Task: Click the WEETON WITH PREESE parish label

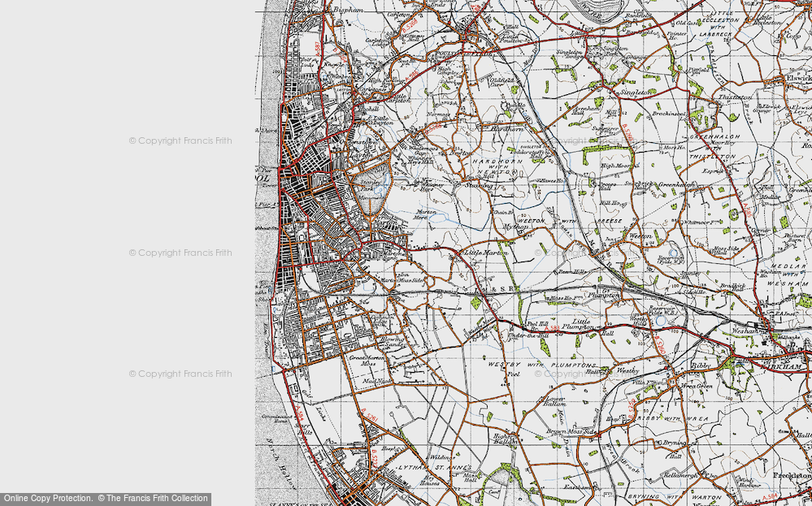Action: click(570, 221)
